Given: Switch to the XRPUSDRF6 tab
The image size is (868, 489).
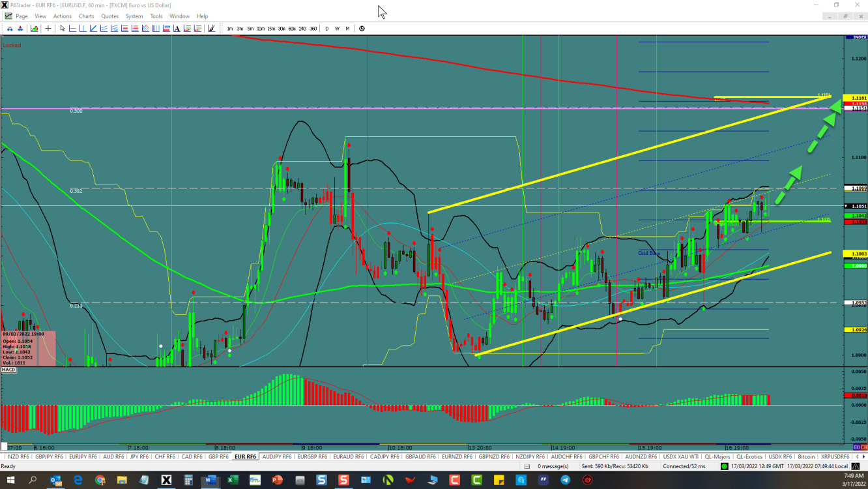Looking at the screenshot, I should tap(835, 456).
